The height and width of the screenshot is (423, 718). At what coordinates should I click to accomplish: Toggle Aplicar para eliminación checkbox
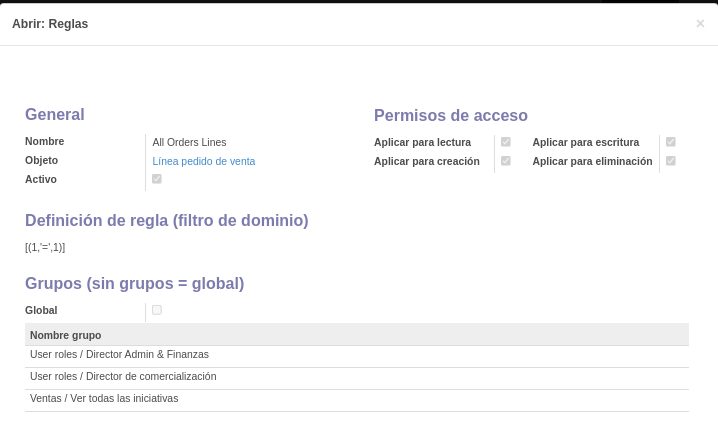(x=670, y=161)
